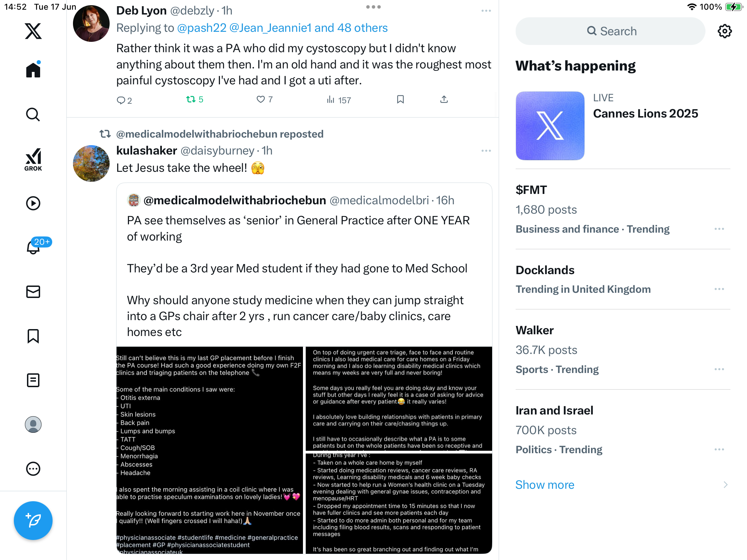Click Show more trends link
The height and width of the screenshot is (560, 747).
click(545, 485)
